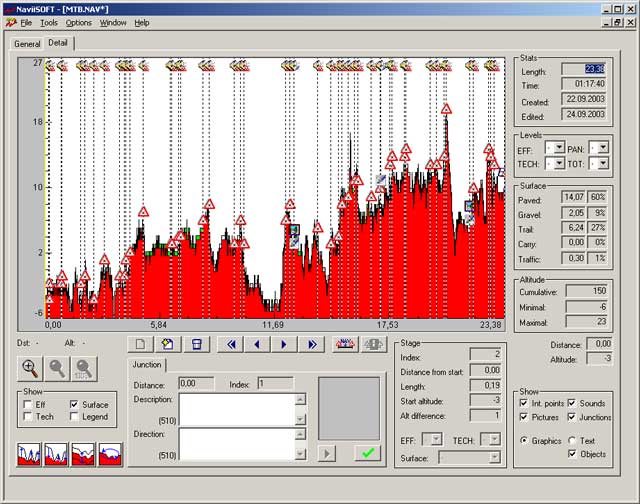The image size is (640, 504).
Task: Open the Tools menu
Action: coord(49,23)
